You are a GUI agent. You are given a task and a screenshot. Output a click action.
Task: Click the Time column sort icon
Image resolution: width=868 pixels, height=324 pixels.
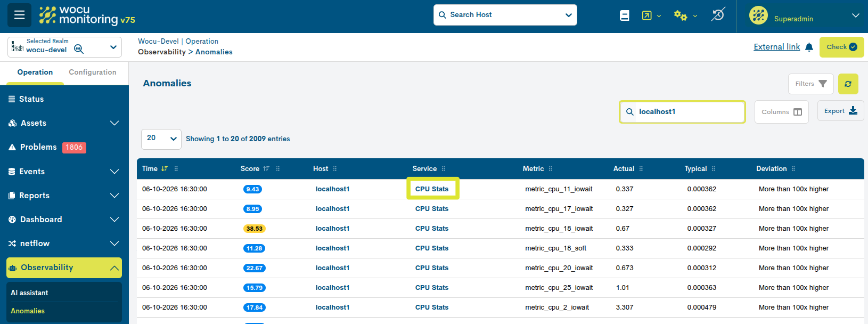click(165, 168)
